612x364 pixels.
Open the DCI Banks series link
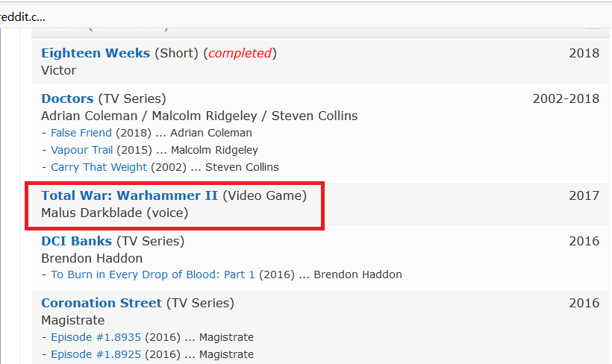pyautogui.click(x=76, y=241)
